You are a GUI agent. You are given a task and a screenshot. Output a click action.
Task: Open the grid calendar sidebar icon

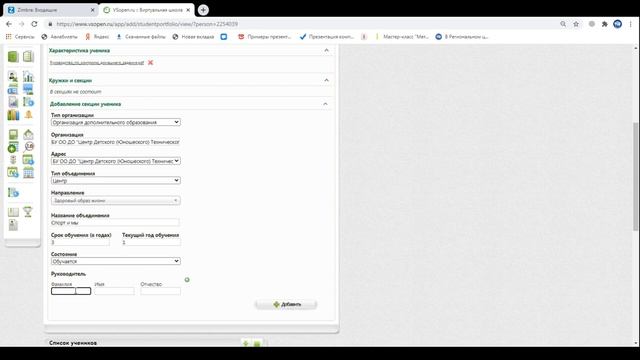28,173
